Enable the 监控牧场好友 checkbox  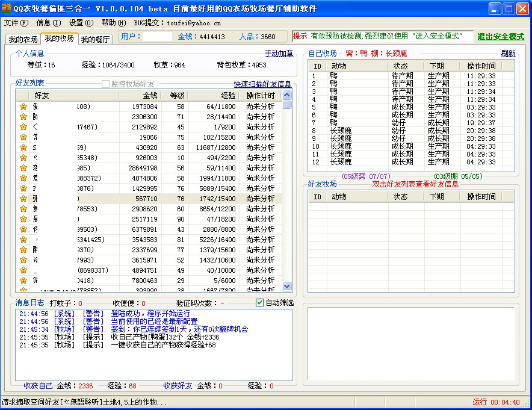(x=105, y=84)
